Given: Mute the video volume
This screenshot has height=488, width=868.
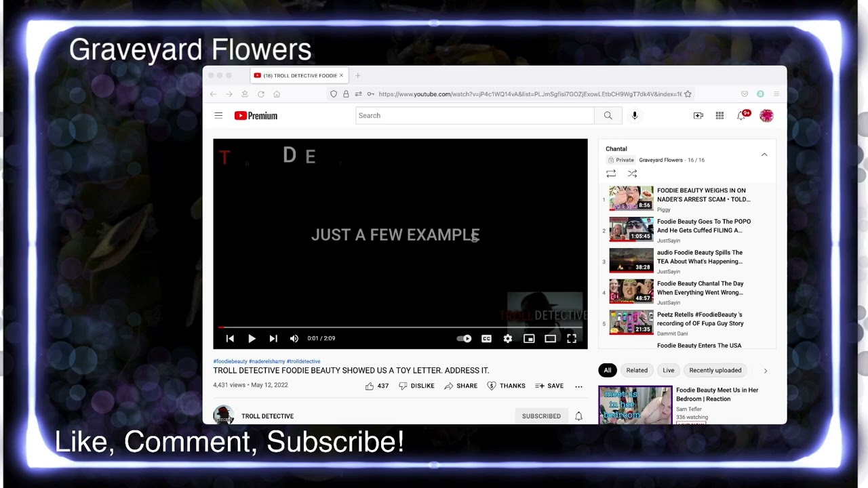Looking at the screenshot, I should [x=294, y=338].
